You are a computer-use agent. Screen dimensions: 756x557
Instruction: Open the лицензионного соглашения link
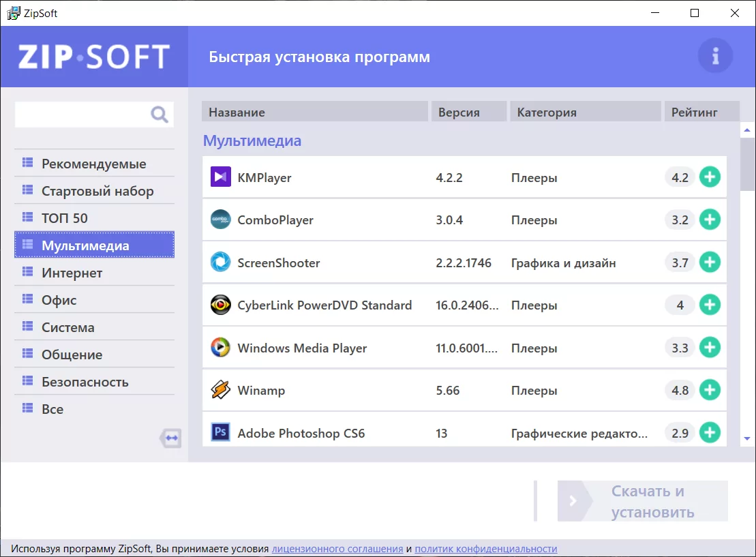[x=337, y=548]
